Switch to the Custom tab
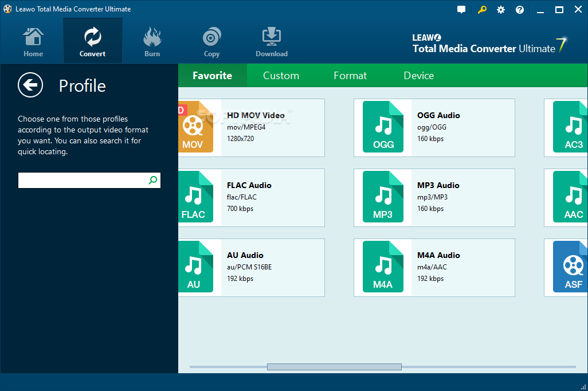This screenshot has height=391, width=588. [x=281, y=76]
